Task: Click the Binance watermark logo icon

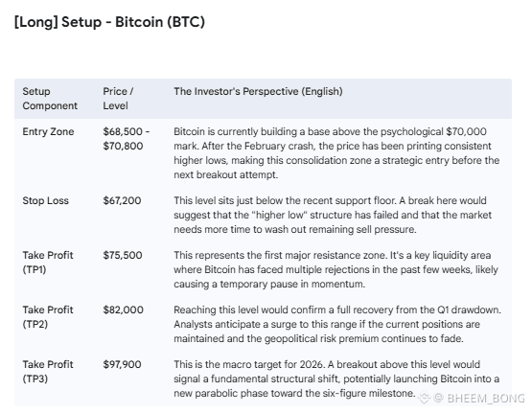Action: click(x=424, y=398)
